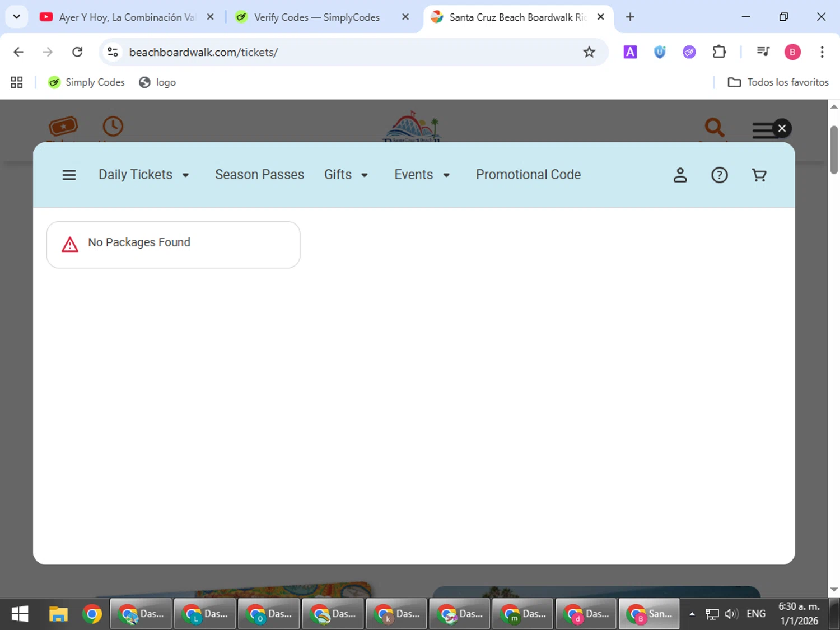Open a new browser tab
Viewport: 840px width, 630px height.
point(630,17)
